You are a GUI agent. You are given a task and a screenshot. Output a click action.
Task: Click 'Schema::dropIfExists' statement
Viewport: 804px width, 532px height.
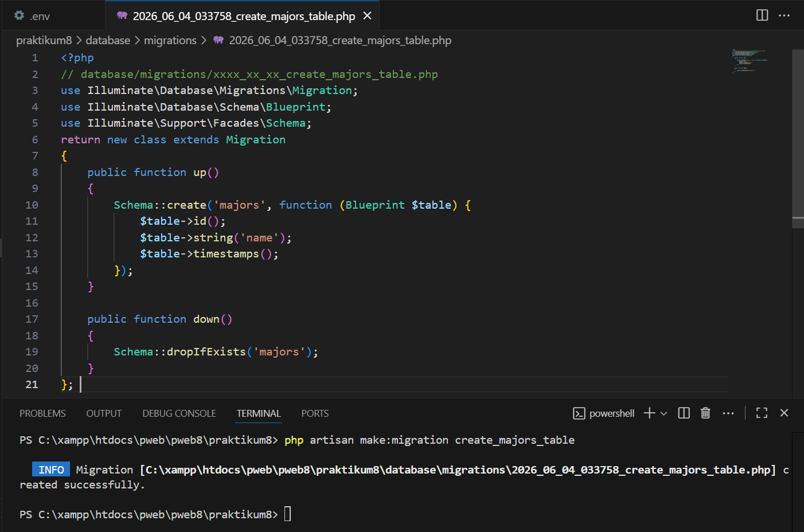[216, 351]
